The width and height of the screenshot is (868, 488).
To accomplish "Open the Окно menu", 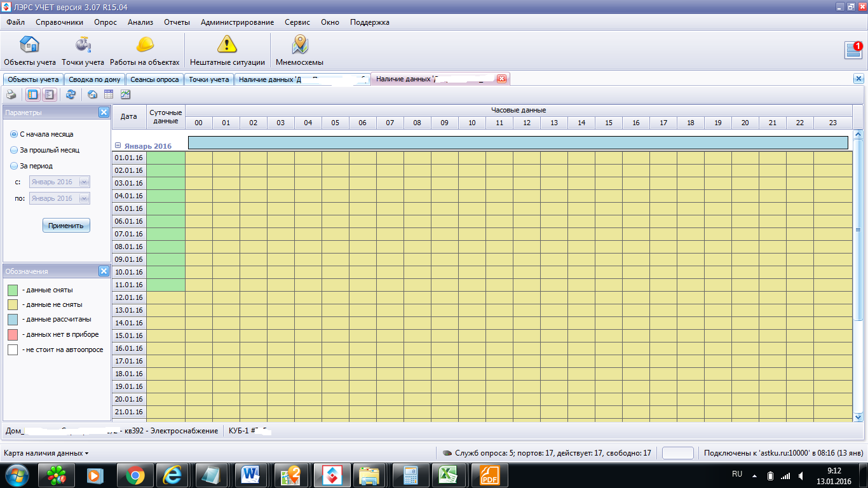I will 330,22.
